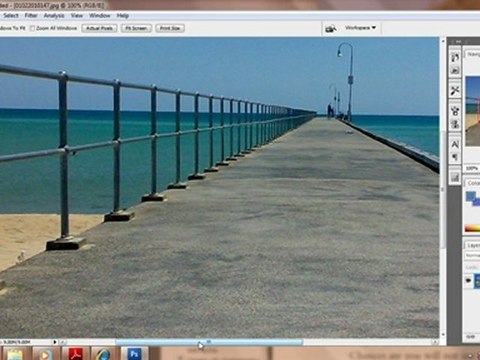The width and height of the screenshot is (480, 360).
Task: Open the Select menu
Action: [x=11, y=15]
